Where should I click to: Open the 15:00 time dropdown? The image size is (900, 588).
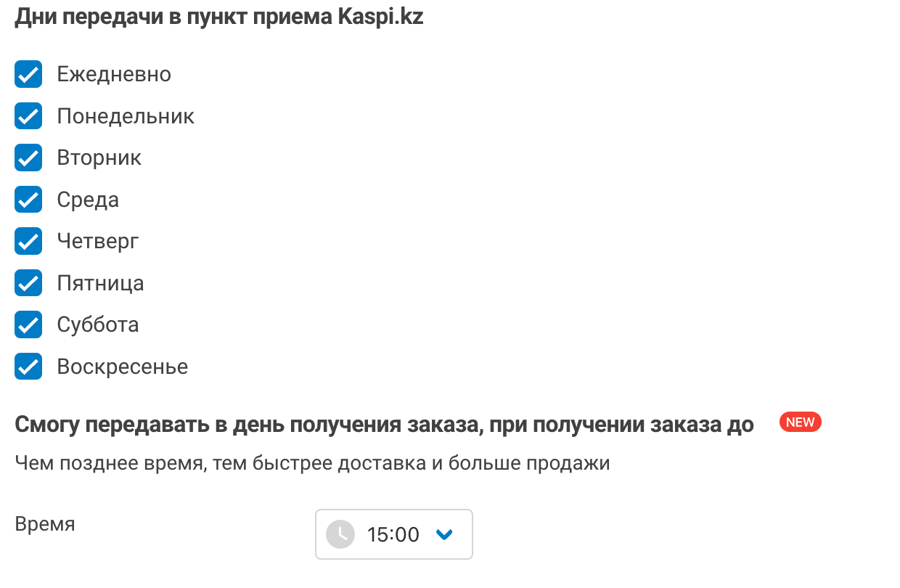tap(394, 534)
